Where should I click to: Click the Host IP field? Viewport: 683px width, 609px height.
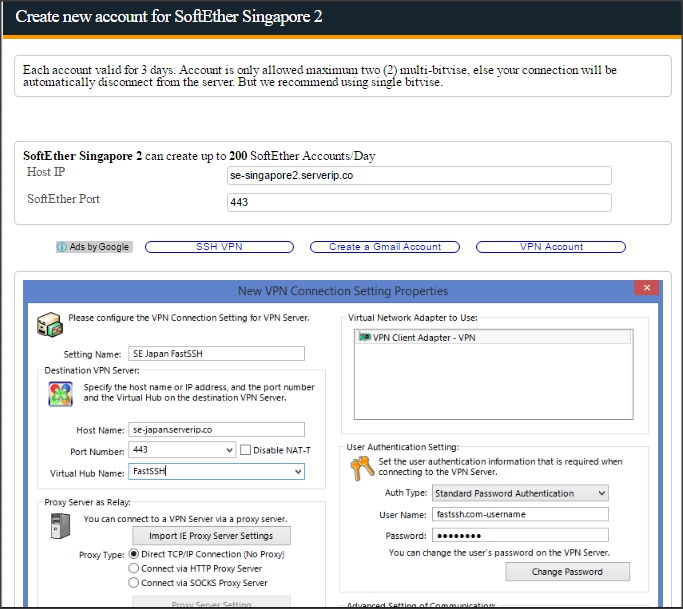pyautogui.click(x=419, y=176)
